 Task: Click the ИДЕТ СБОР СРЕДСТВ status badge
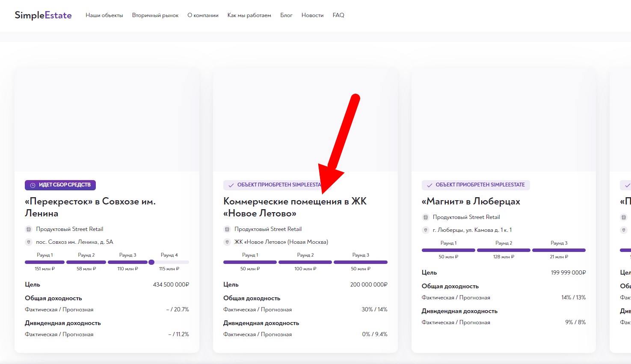tap(60, 185)
